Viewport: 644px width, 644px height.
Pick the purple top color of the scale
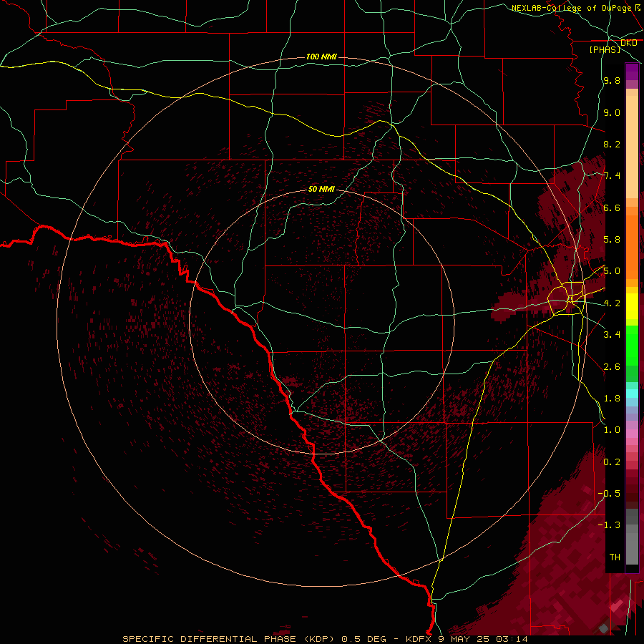pos(632,72)
